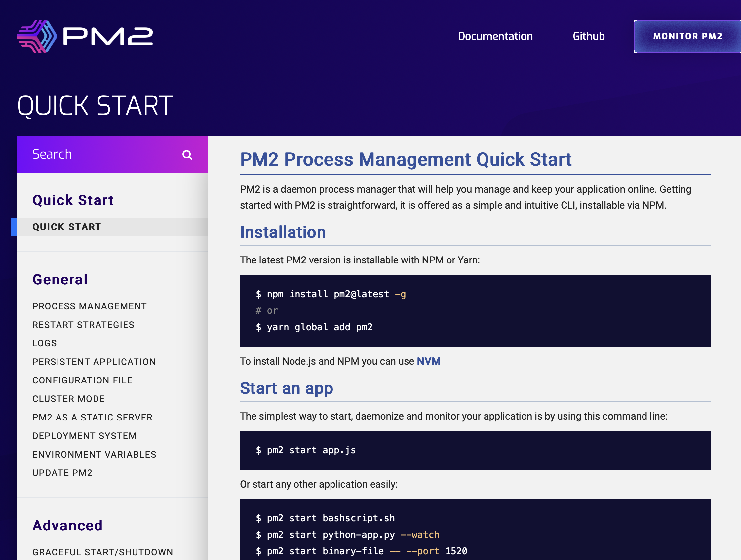Click the npm install pm2@latest command line
Viewport: 741px width, 560px height.
pyautogui.click(x=331, y=294)
